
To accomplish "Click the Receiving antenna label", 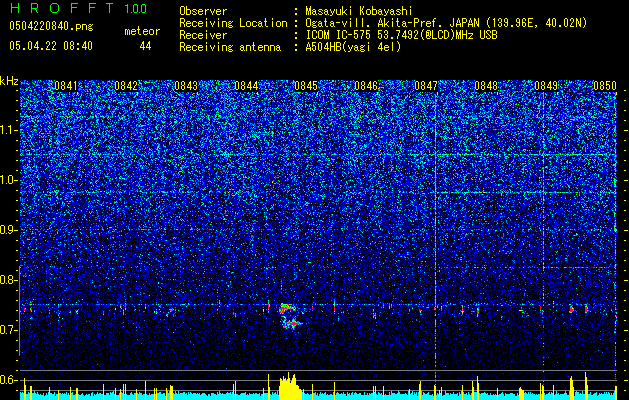I will 230,47.
